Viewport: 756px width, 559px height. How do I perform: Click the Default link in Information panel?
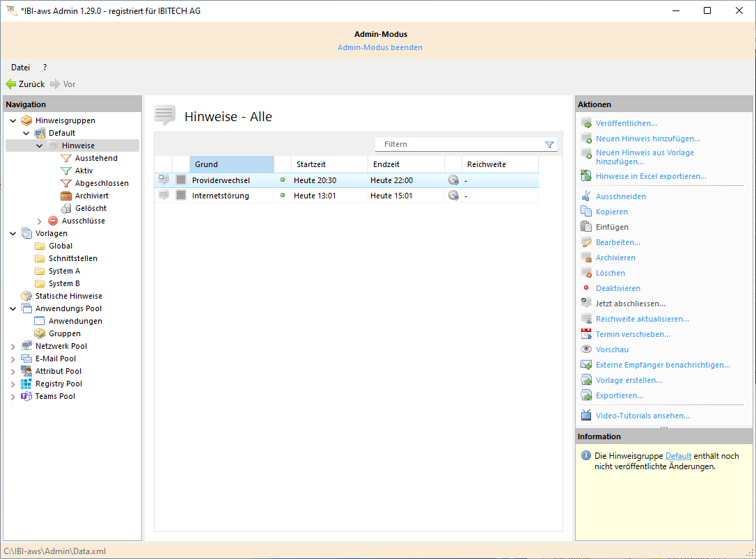pyautogui.click(x=678, y=456)
